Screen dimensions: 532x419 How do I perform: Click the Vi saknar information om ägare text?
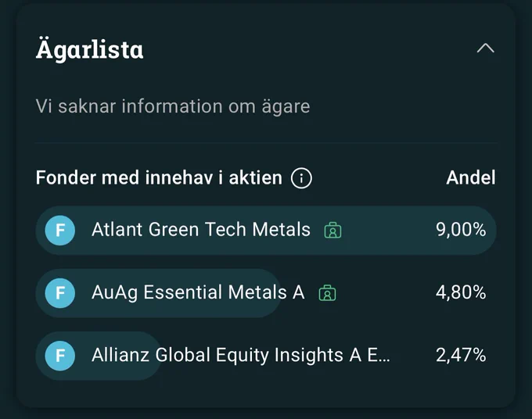pos(173,106)
